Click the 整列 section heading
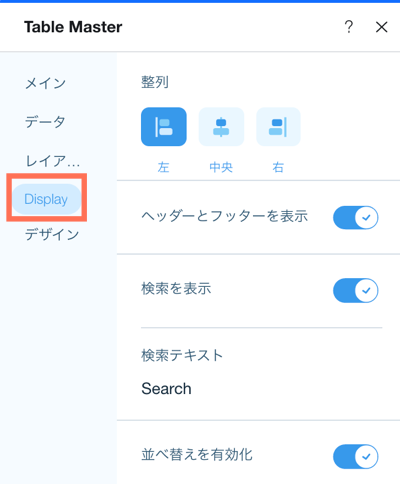 coord(155,82)
